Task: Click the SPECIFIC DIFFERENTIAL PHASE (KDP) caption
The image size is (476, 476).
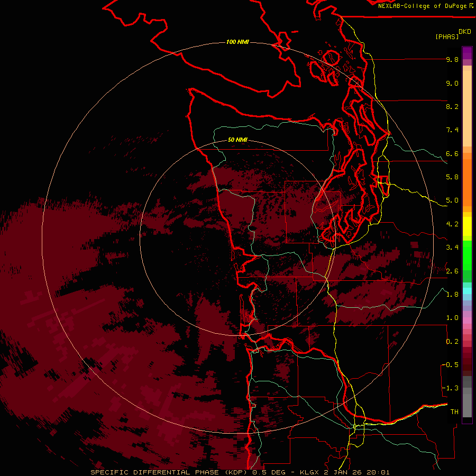Action: (169, 472)
